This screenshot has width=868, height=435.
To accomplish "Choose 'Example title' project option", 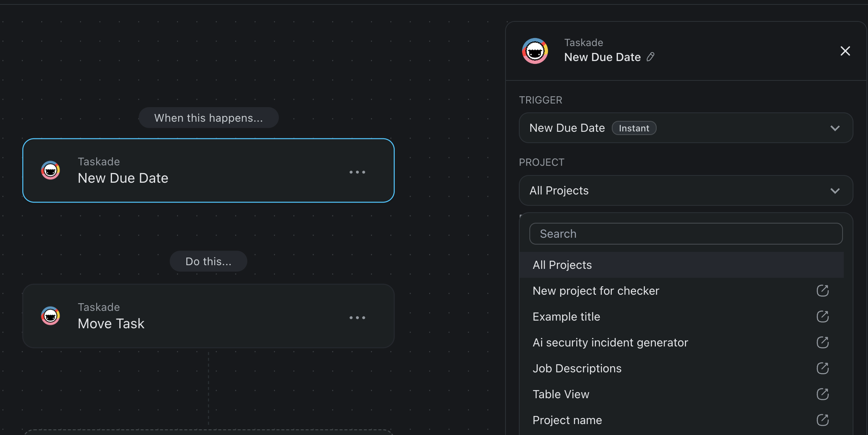I will (682, 317).
